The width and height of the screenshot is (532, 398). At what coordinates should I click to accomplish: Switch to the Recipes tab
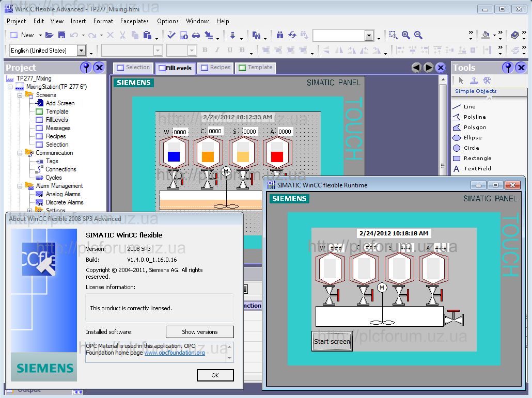215,68
